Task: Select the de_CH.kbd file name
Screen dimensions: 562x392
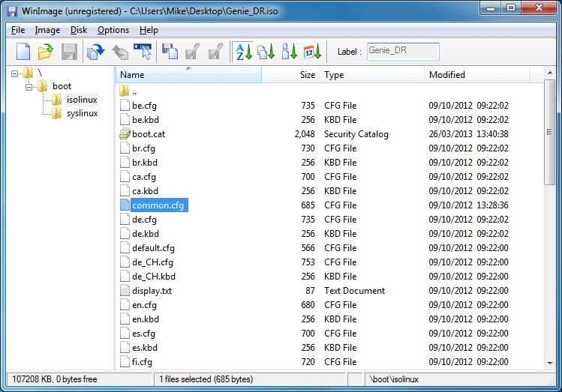Action: (x=154, y=277)
